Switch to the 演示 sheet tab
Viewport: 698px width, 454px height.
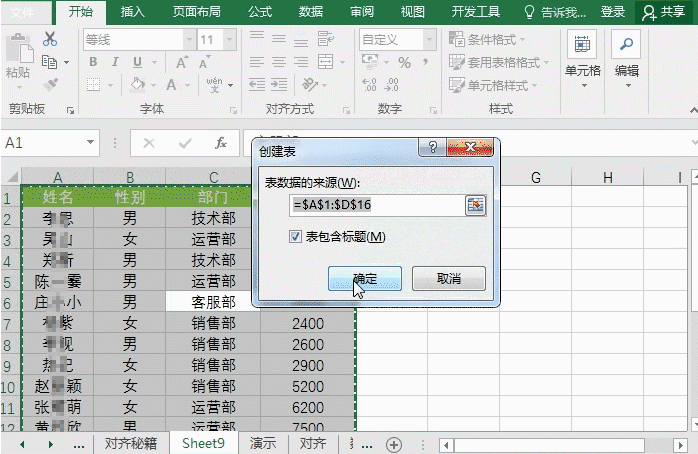click(x=263, y=443)
